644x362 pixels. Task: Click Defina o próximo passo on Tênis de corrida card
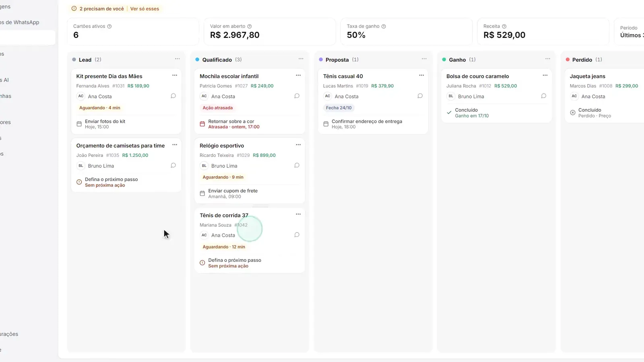pos(235,260)
